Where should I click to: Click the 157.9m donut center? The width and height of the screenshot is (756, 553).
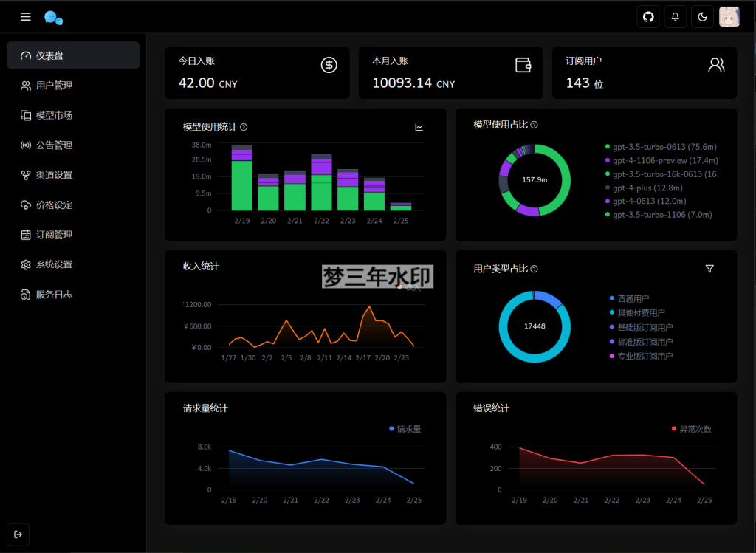pos(535,180)
